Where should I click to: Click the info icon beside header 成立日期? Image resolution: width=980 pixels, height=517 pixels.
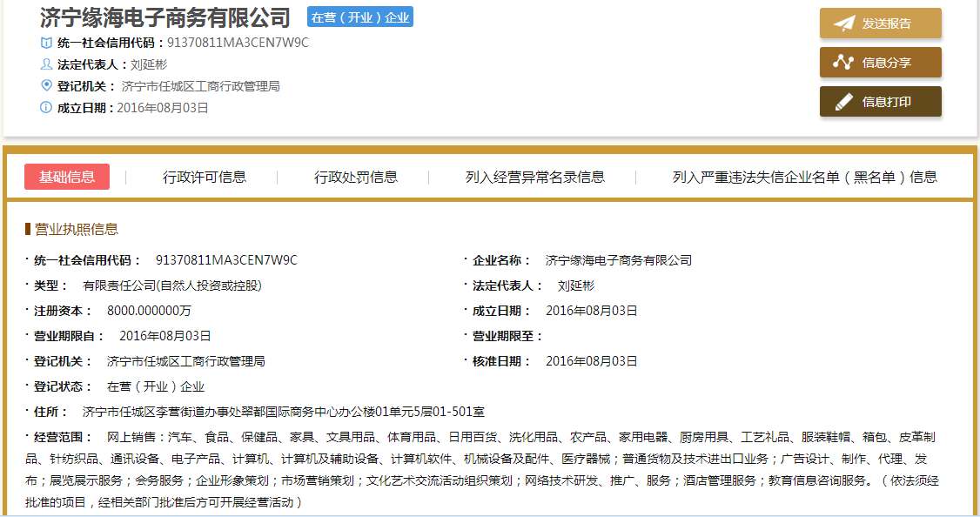coord(46,108)
